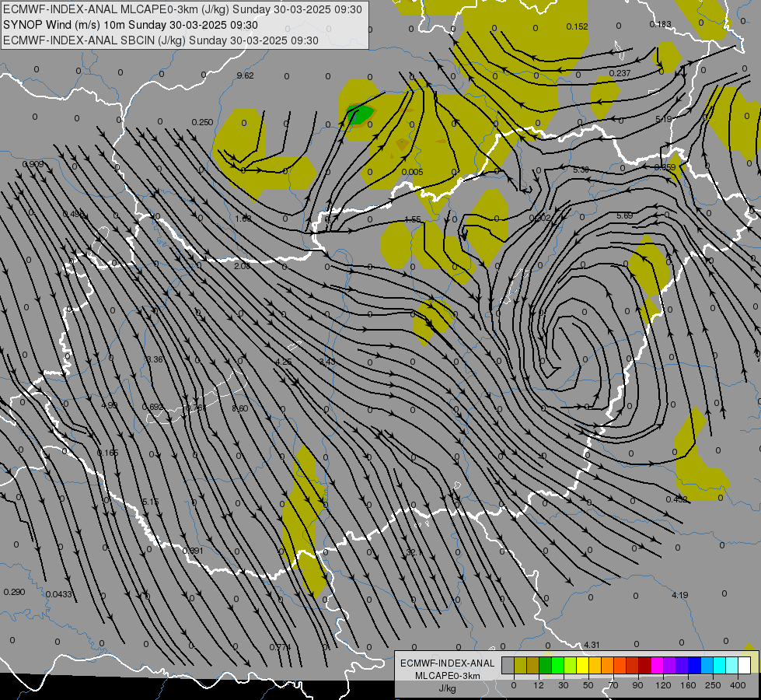Image resolution: width=761 pixels, height=700 pixels.
Task: Click the map value '32.1'
Action: coord(414,552)
